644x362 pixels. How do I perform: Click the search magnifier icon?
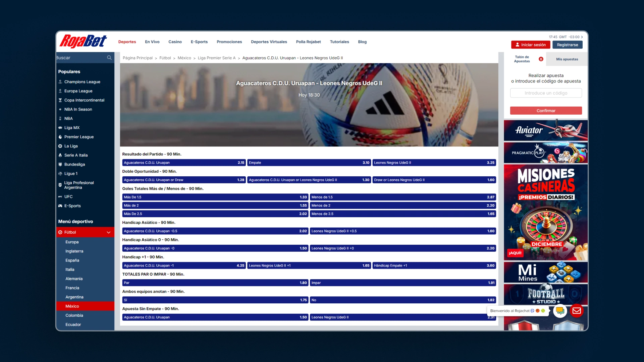pyautogui.click(x=109, y=58)
